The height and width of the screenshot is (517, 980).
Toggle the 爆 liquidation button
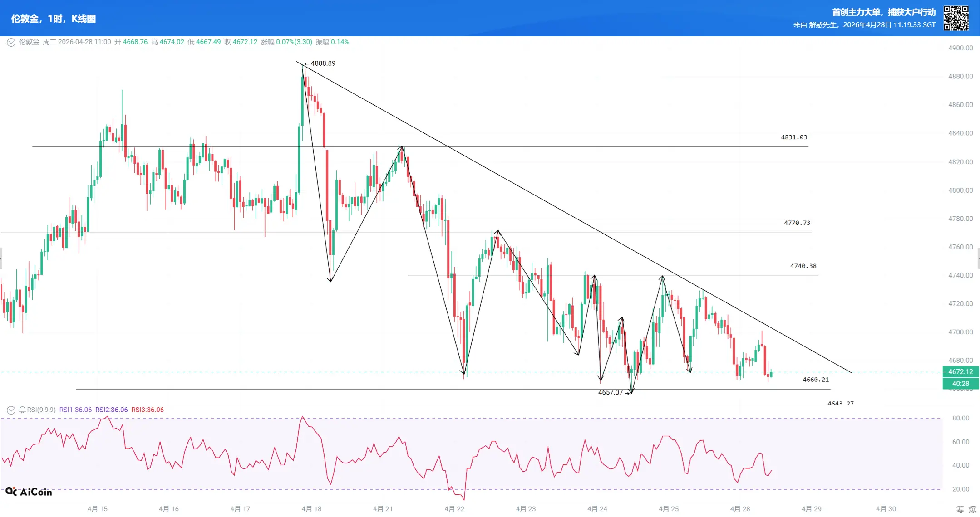point(972,509)
